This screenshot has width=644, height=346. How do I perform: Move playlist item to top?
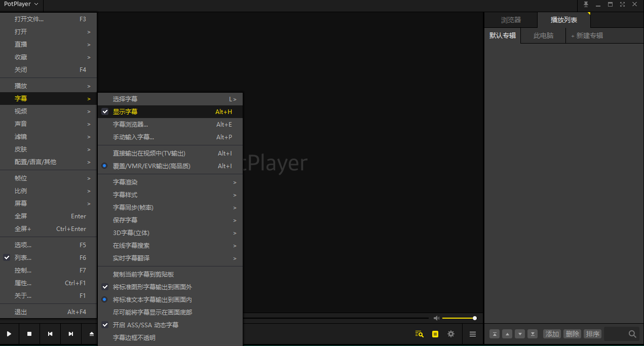pos(495,334)
